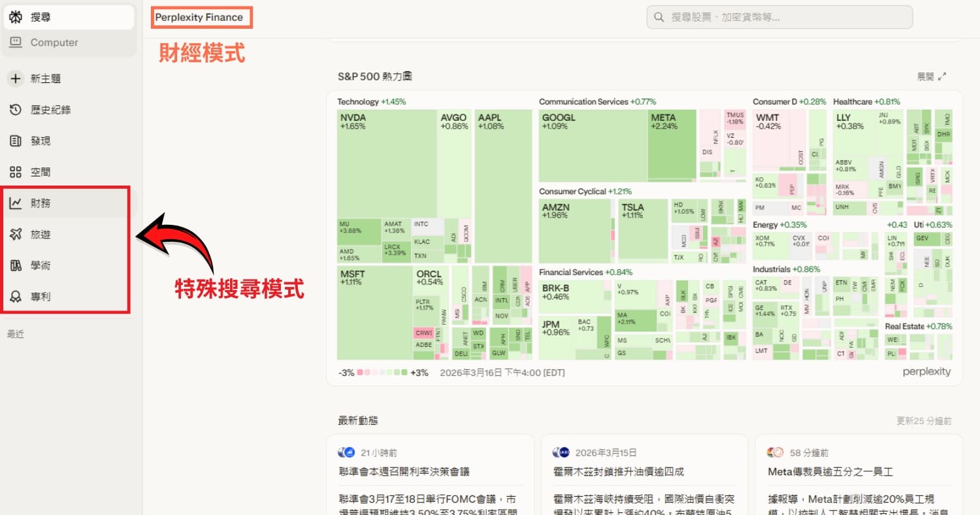The image size is (980, 515).
Task: Open the 霍爾木茲封鎖推升油價逾四成 article
Action: coord(618,471)
